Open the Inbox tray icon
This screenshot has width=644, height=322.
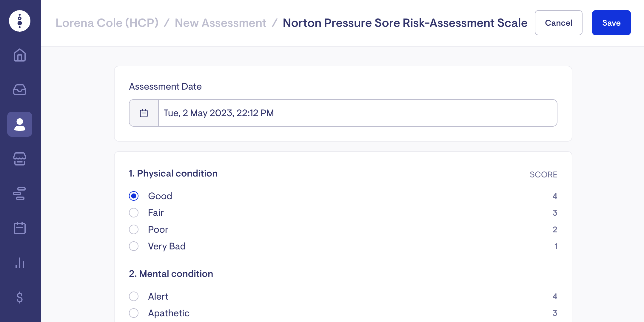point(20,90)
